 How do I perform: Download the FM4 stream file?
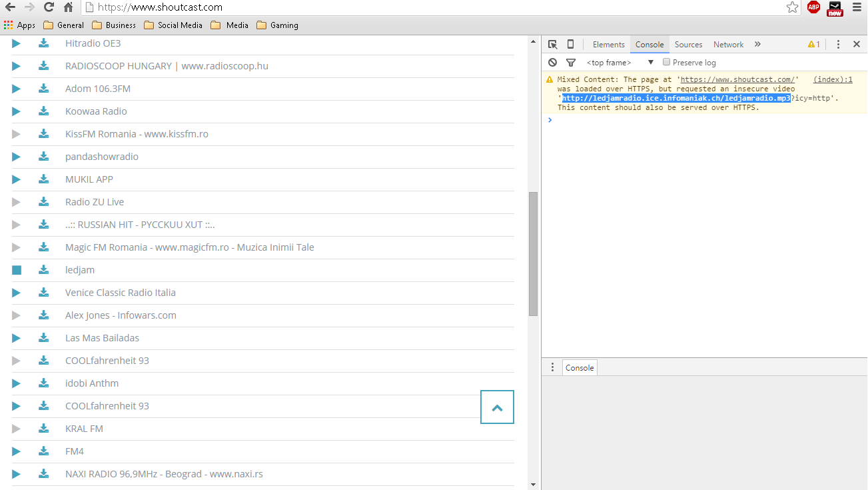click(x=43, y=451)
